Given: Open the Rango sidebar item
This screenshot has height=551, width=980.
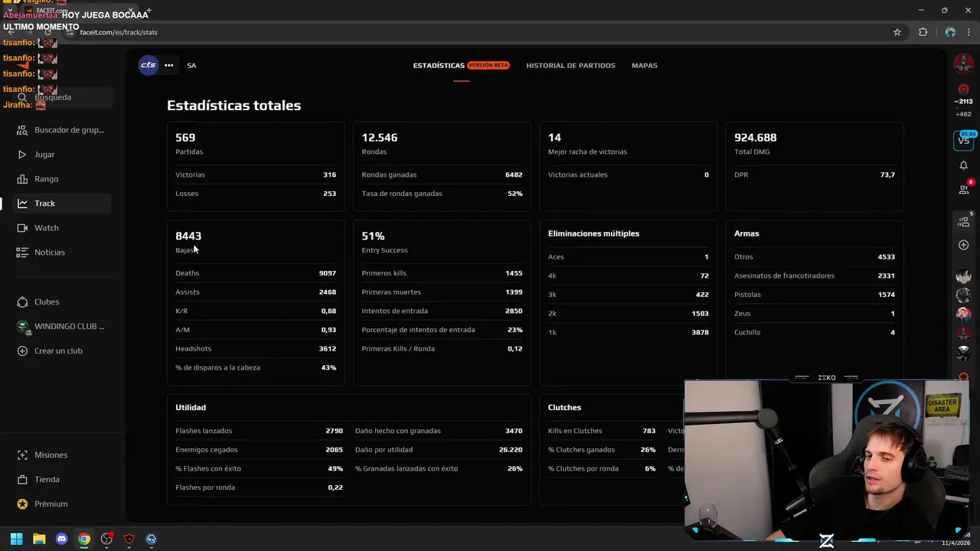Looking at the screenshot, I should coord(63,179).
